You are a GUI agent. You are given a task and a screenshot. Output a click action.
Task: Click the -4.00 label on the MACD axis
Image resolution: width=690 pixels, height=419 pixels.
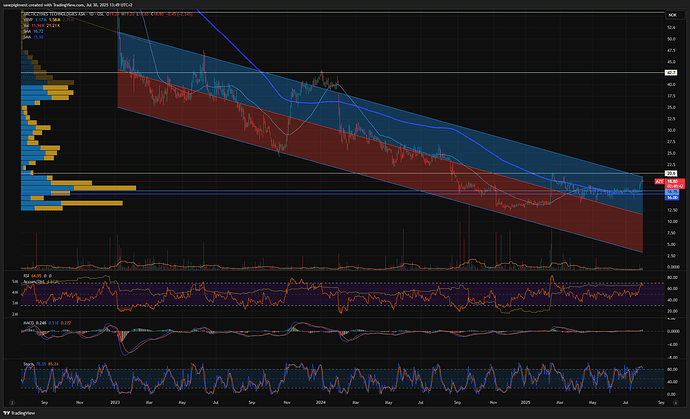(x=672, y=344)
